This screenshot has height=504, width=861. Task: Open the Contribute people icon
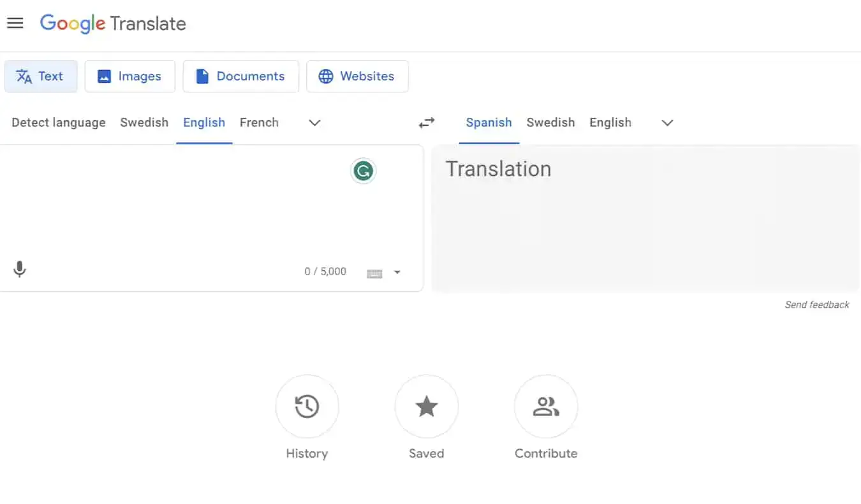pyautogui.click(x=546, y=407)
